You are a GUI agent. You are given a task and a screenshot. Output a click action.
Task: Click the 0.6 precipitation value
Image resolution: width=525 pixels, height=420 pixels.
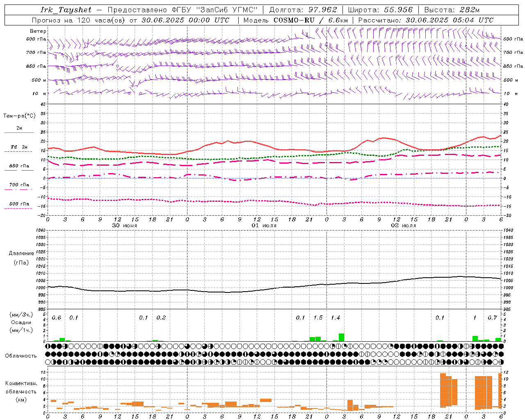pos(57,318)
